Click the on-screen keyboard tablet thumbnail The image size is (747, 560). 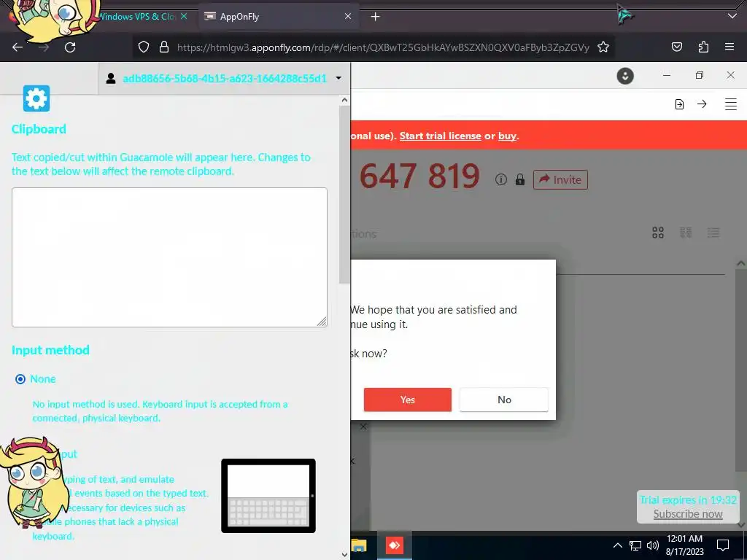[x=268, y=496]
